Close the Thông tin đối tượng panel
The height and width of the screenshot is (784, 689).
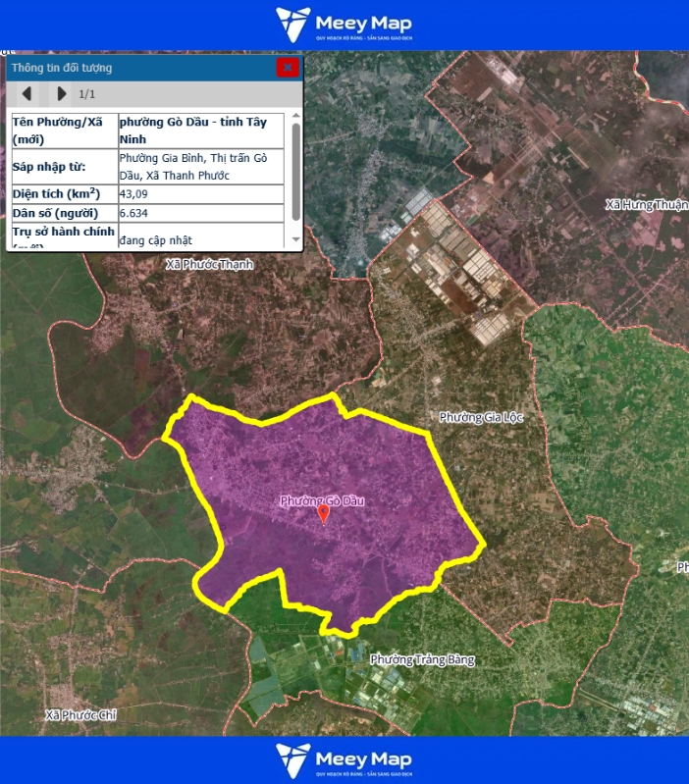click(x=287, y=68)
